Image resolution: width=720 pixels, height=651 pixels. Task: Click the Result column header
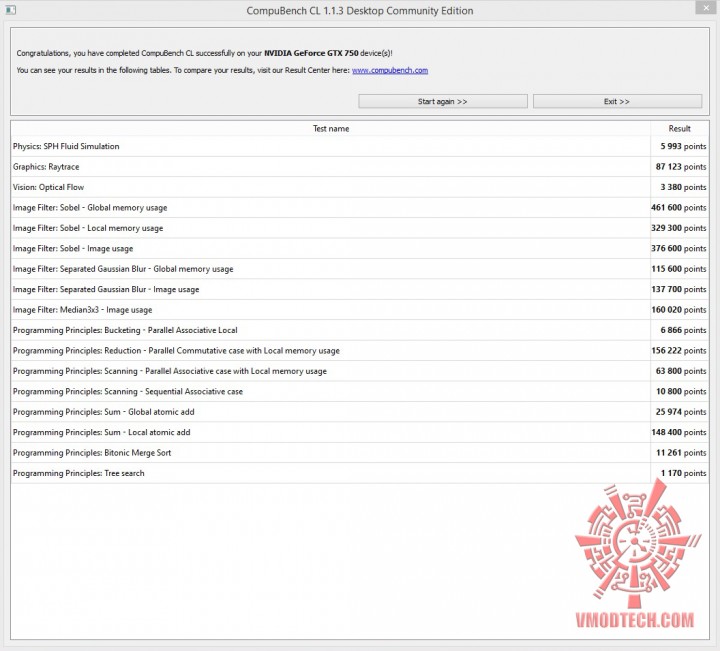(x=680, y=129)
